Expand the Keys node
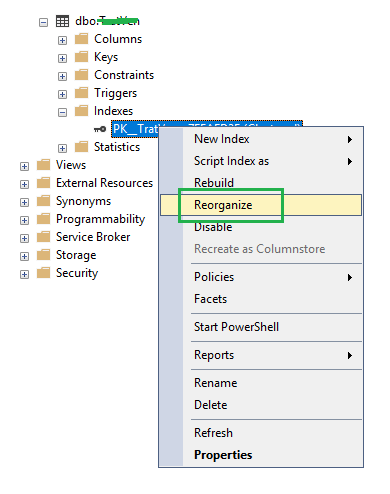 (x=62, y=59)
